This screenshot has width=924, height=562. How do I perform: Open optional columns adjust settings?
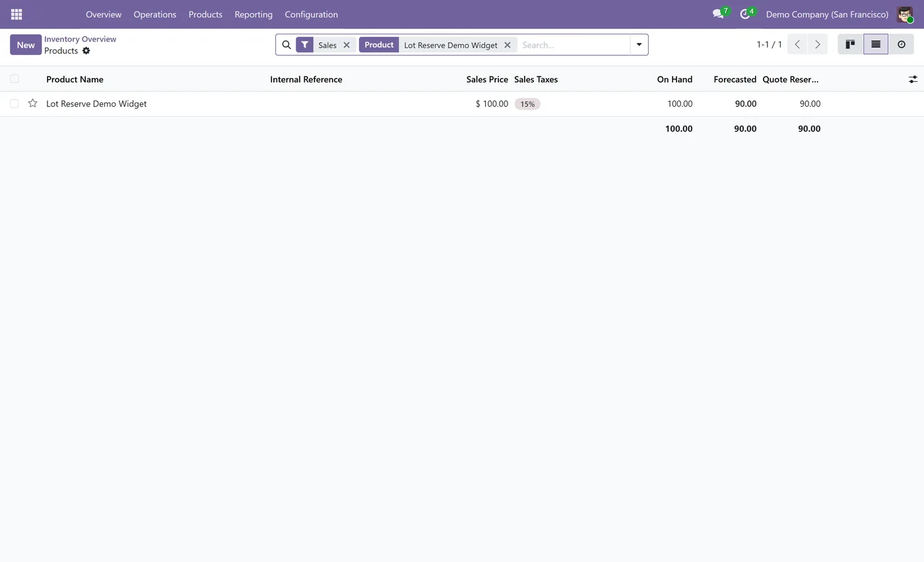pos(913,79)
